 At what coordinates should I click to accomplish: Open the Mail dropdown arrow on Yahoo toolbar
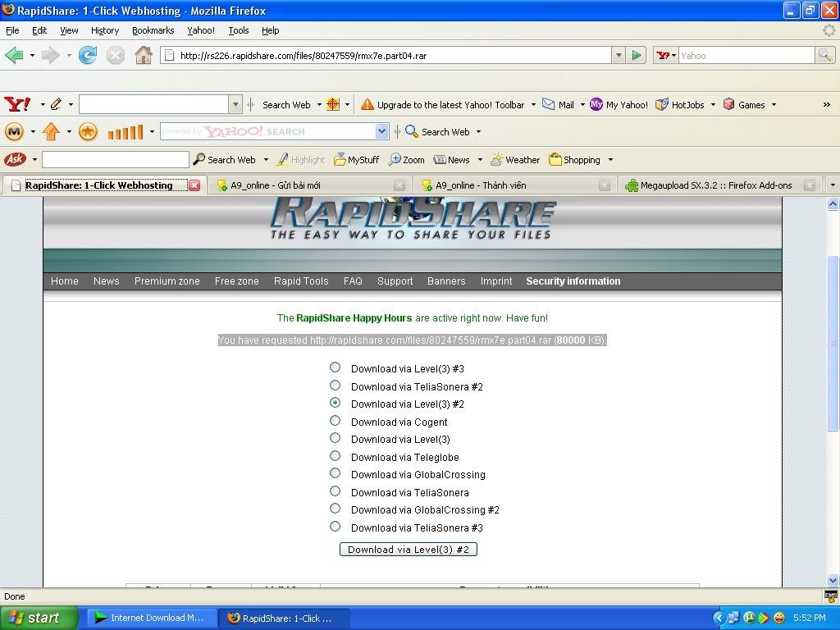point(582,105)
